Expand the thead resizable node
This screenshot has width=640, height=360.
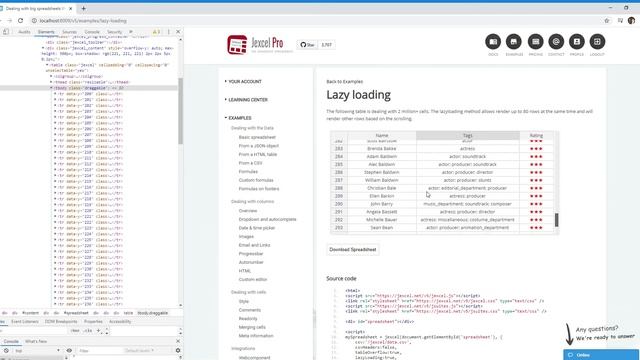coord(51,82)
